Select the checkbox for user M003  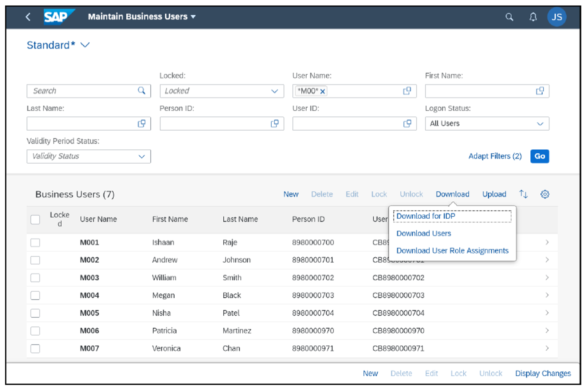(35, 278)
